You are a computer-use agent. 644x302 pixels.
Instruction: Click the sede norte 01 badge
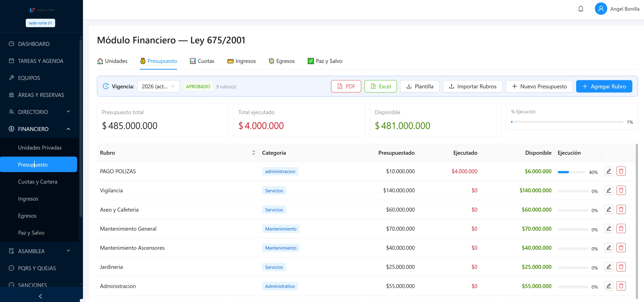pos(40,23)
